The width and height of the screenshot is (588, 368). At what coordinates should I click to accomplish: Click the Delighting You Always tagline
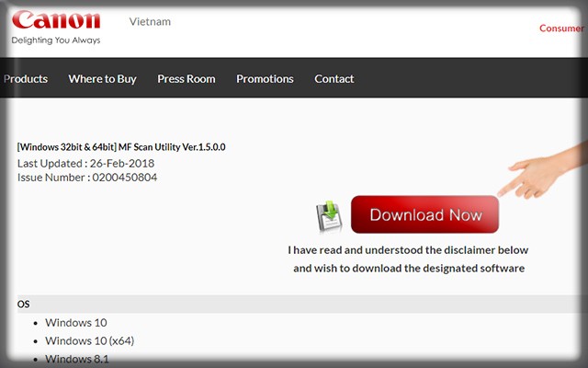(56, 40)
